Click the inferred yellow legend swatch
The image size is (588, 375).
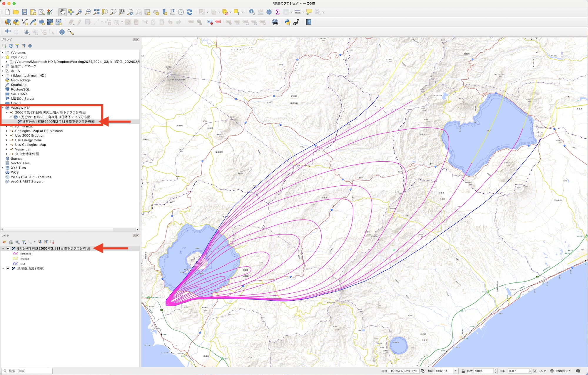[x=15, y=259]
